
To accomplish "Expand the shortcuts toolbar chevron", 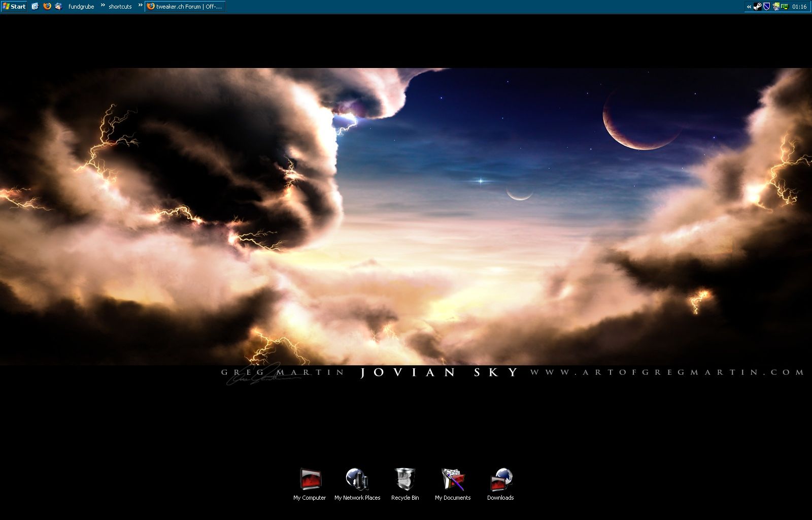I will click(141, 6).
